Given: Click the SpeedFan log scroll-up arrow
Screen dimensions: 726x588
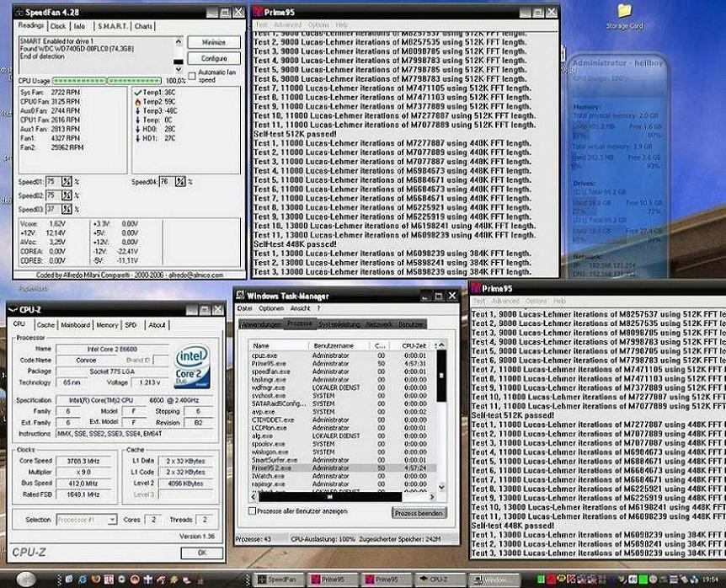Looking at the screenshot, I should [179, 41].
